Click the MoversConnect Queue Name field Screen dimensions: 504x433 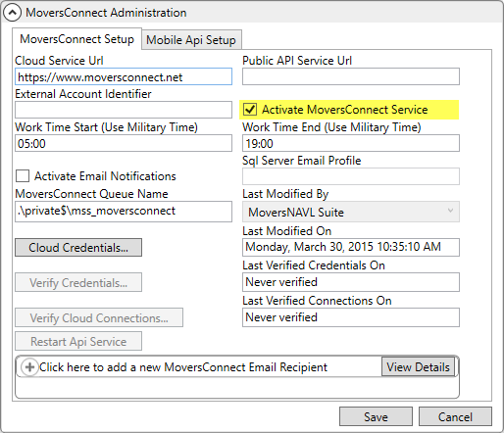tap(124, 212)
